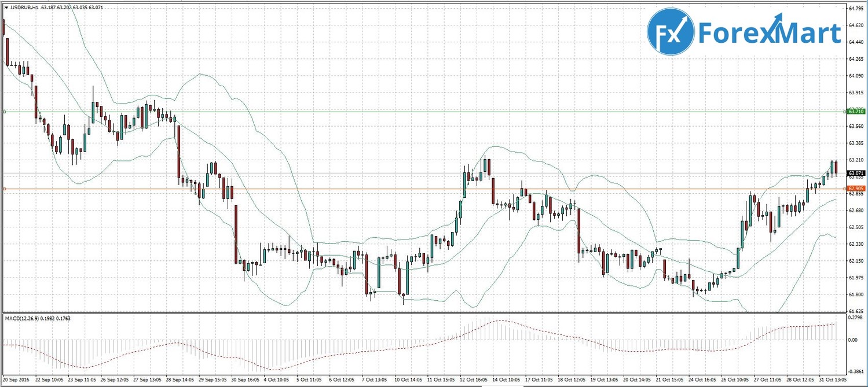
Task: Click the ForexMart logo
Action: coord(744,33)
